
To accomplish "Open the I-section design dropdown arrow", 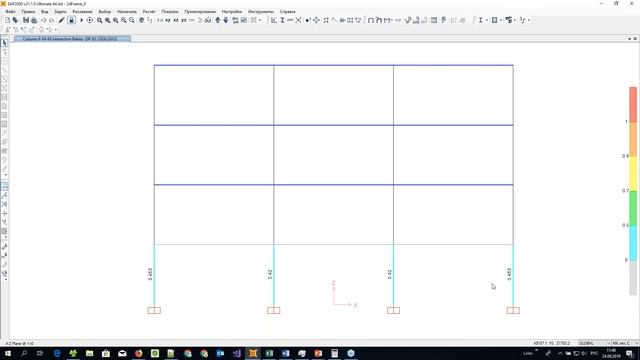I will coord(487,20).
